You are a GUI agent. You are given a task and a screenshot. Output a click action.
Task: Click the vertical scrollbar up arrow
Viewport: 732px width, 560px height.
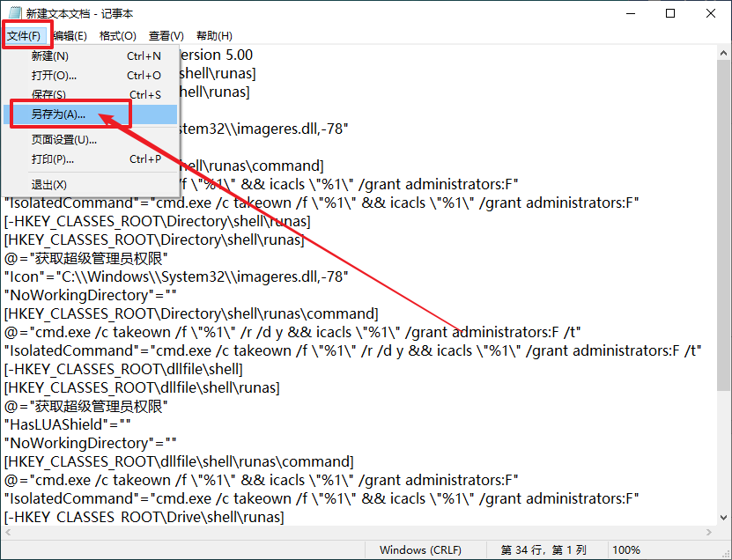724,55
